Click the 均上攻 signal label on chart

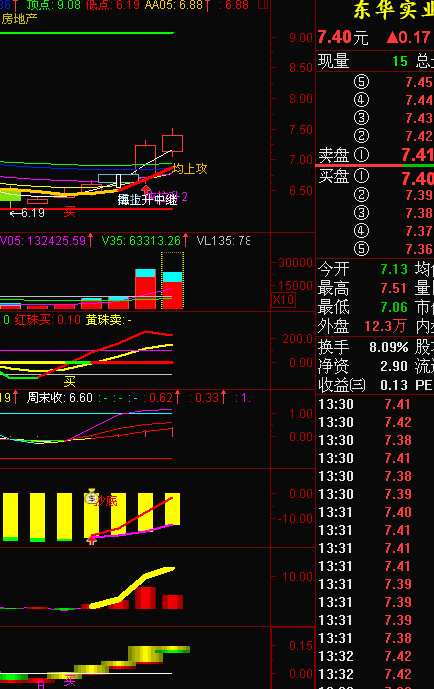tap(190, 169)
